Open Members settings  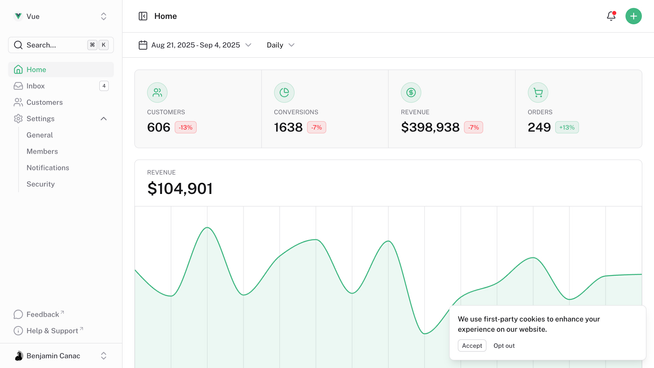click(x=42, y=151)
